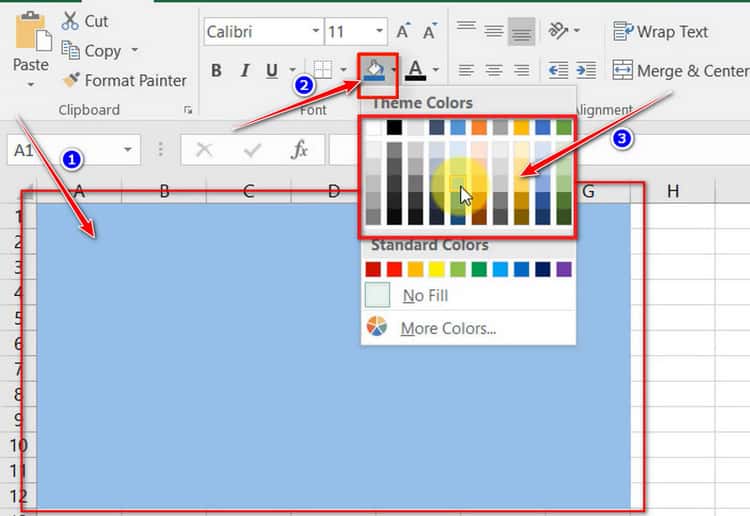This screenshot has height=516, width=750.
Task: Toggle Wrap Text
Action: point(660,32)
